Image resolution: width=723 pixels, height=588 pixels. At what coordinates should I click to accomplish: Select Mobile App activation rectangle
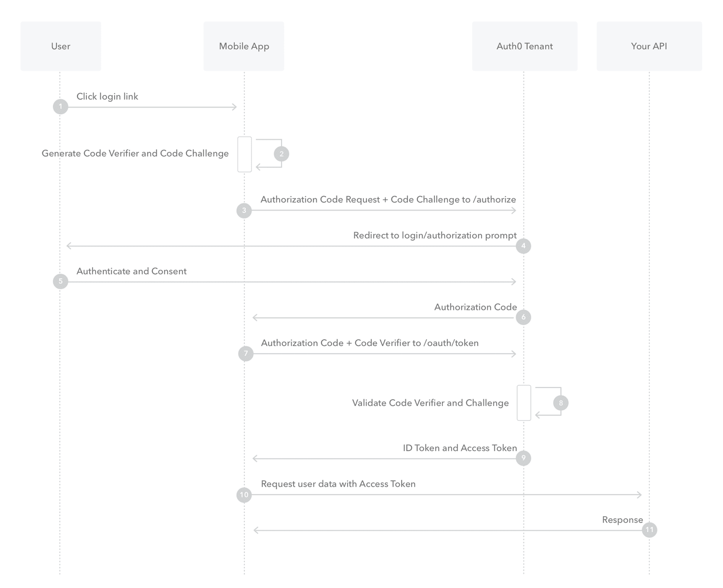244,154
